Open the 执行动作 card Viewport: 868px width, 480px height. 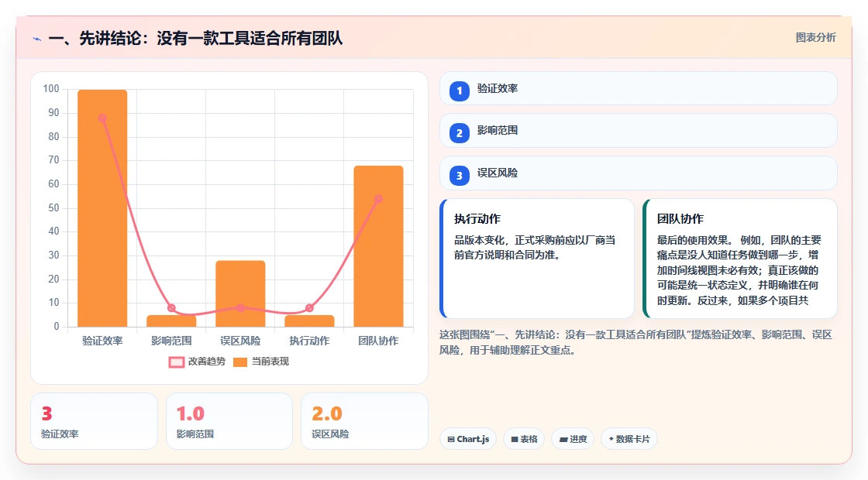(x=537, y=259)
